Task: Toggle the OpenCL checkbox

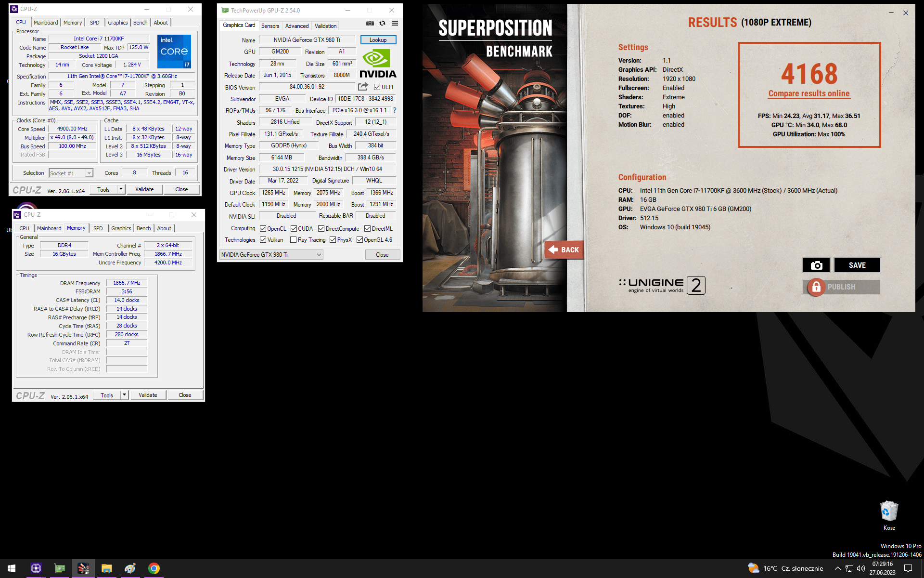Action: coord(263,229)
